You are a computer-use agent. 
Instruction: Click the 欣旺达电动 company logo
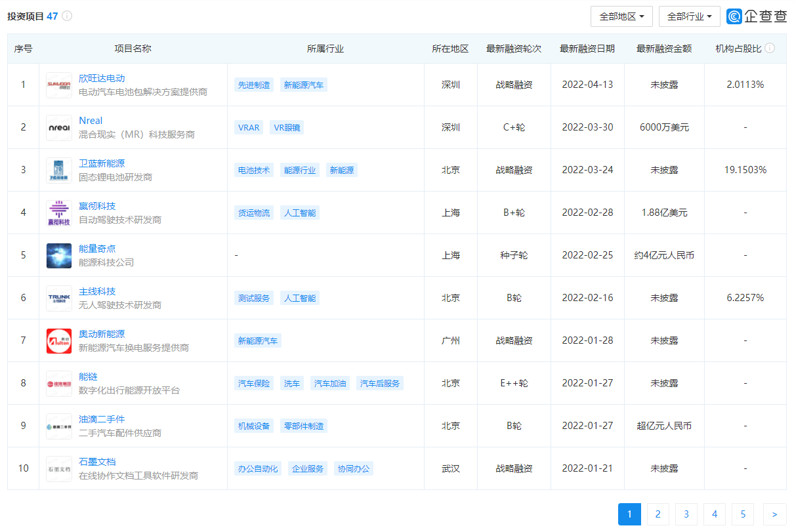point(59,85)
